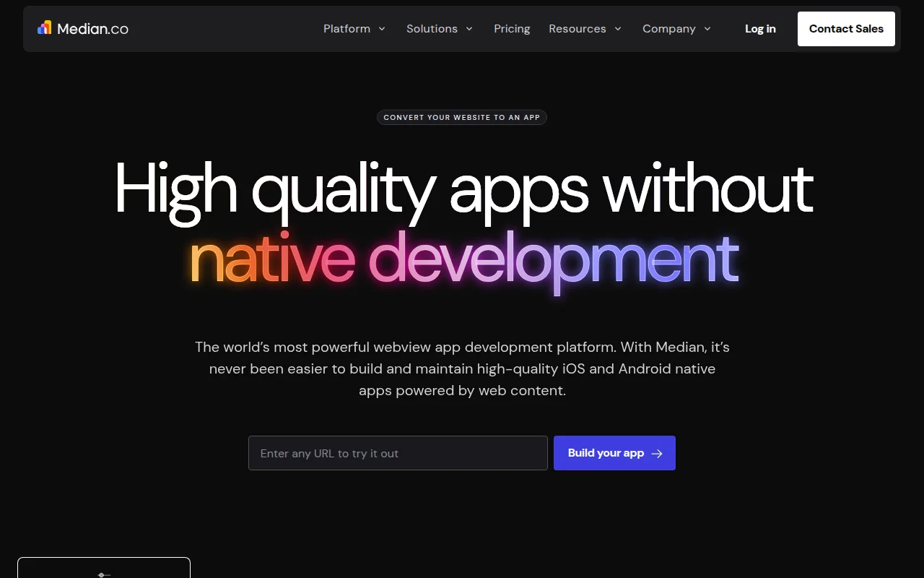Open the Solutions navigation menu
This screenshot has height=578, width=924.
tap(440, 29)
